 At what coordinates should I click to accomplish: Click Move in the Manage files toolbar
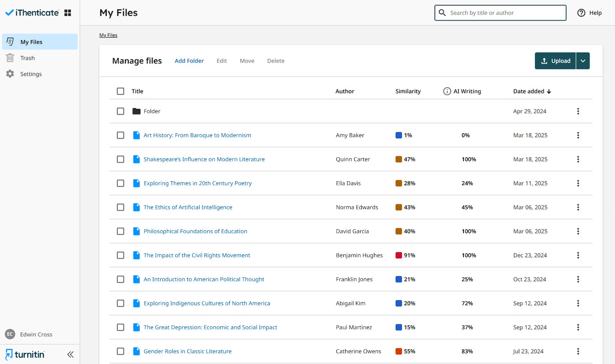point(247,61)
